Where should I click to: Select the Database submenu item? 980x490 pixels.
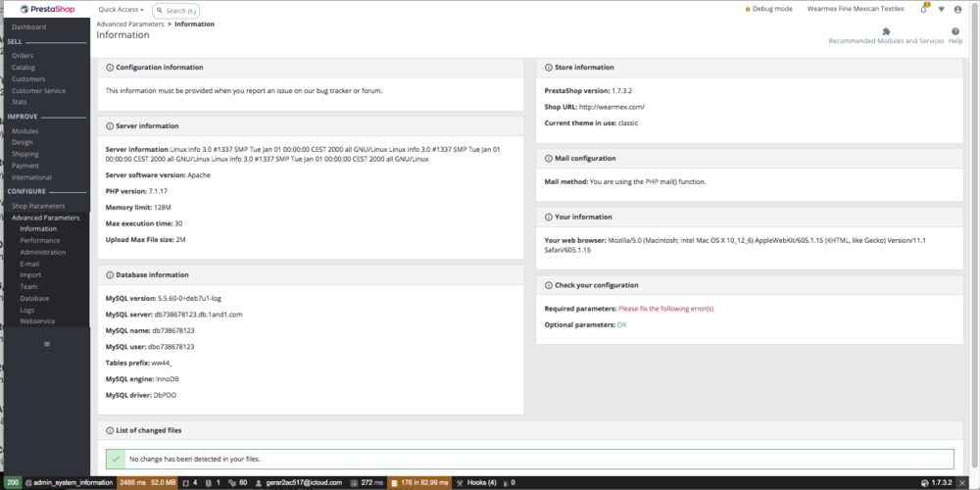[x=34, y=299]
